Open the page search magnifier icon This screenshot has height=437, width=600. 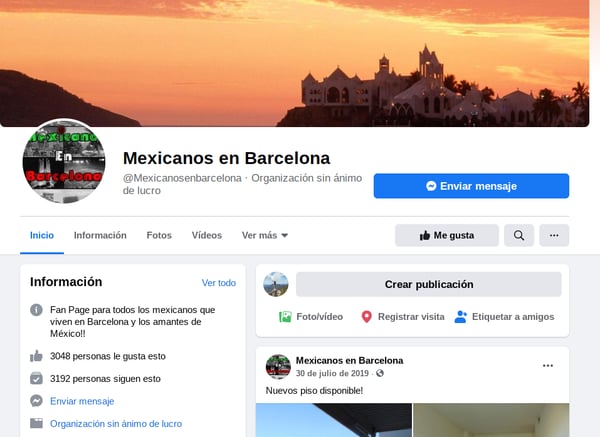(519, 235)
